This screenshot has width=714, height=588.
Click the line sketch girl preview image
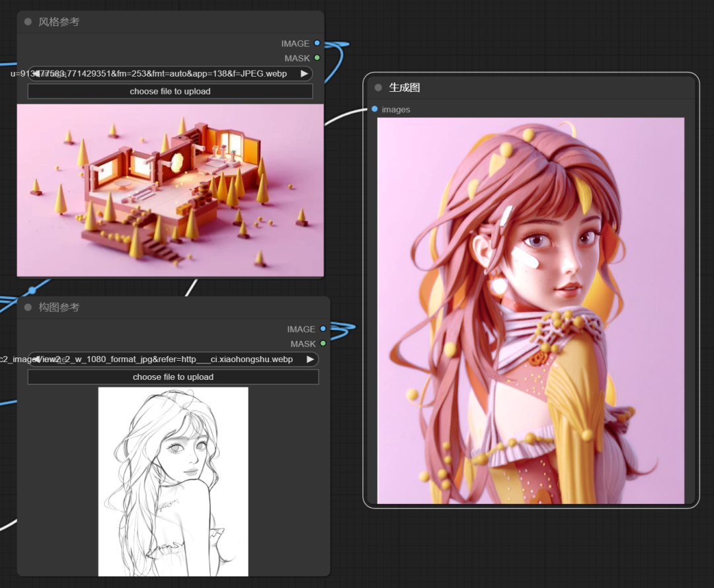[173, 481]
